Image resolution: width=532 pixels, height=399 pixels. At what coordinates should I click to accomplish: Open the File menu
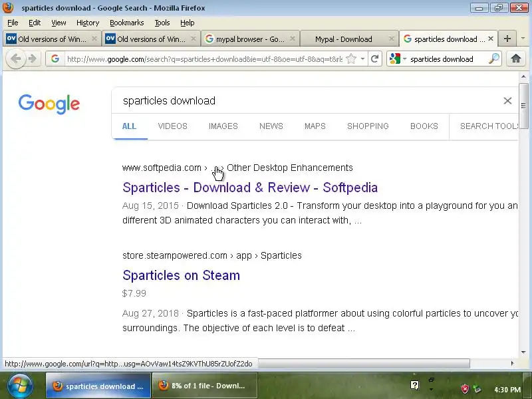click(13, 23)
